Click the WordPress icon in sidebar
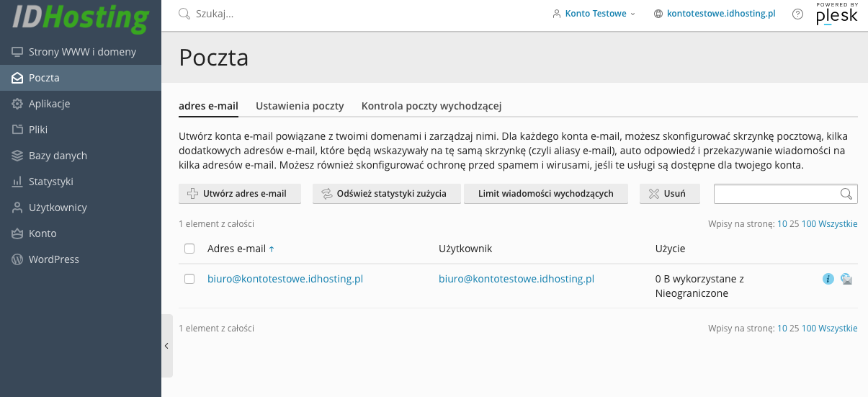 pos(17,259)
